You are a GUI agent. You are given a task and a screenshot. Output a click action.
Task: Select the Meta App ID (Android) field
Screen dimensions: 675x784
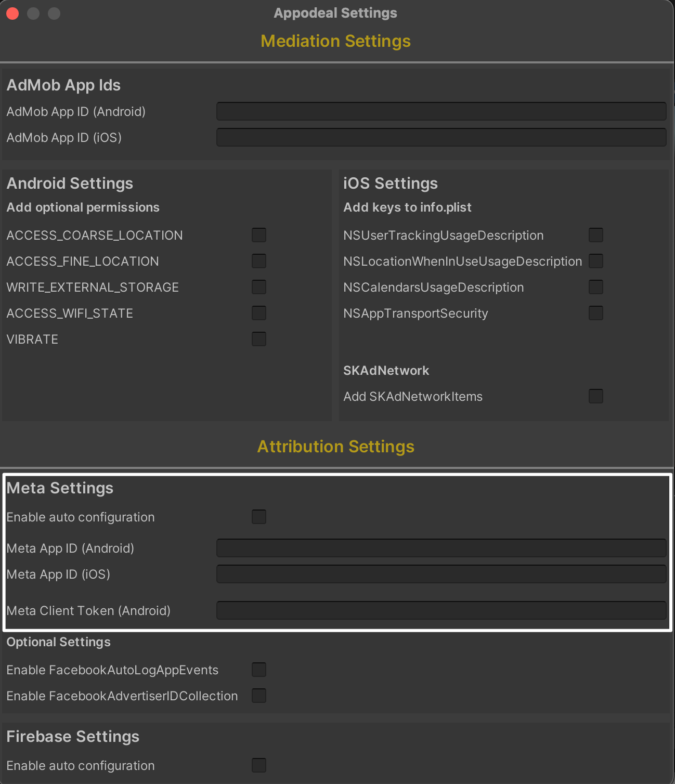[441, 548]
